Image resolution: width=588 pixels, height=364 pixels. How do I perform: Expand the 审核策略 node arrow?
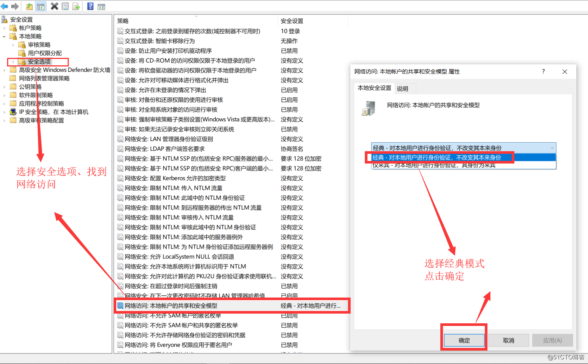(13, 45)
